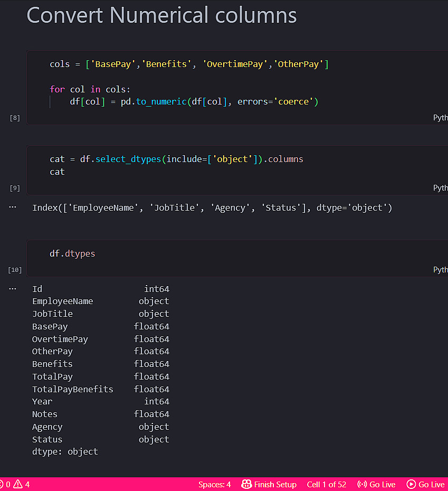Image resolution: width=448 pixels, height=491 pixels.
Task: Open output actions menu for df.dtypes output
Action: tap(13, 289)
